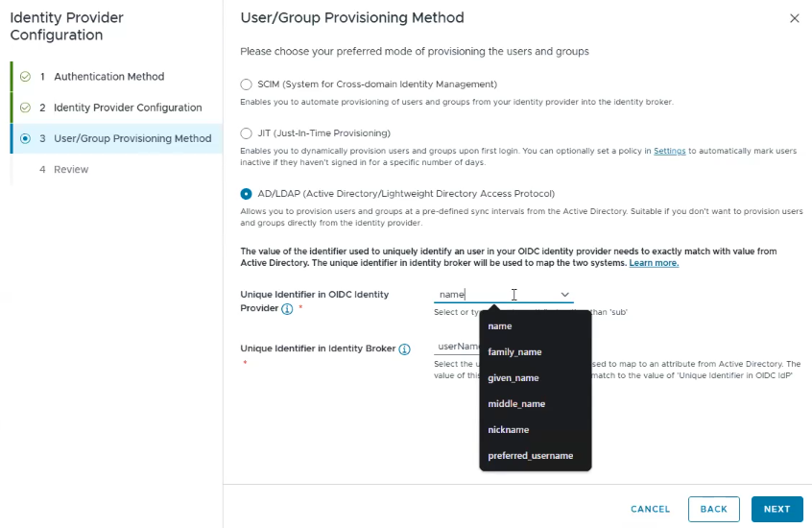
Task: Select JIT Just-In-Time Provisioning option
Action: [246, 133]
